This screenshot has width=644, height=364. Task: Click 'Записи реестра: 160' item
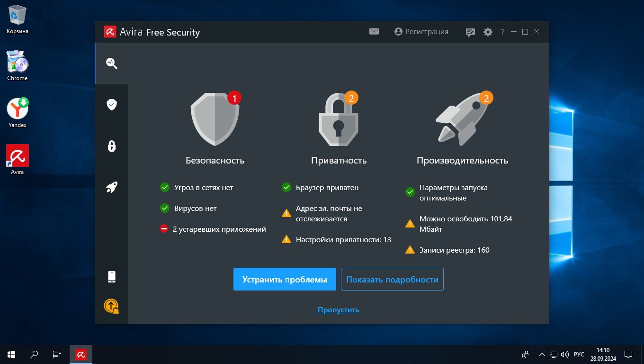(455, 250)
